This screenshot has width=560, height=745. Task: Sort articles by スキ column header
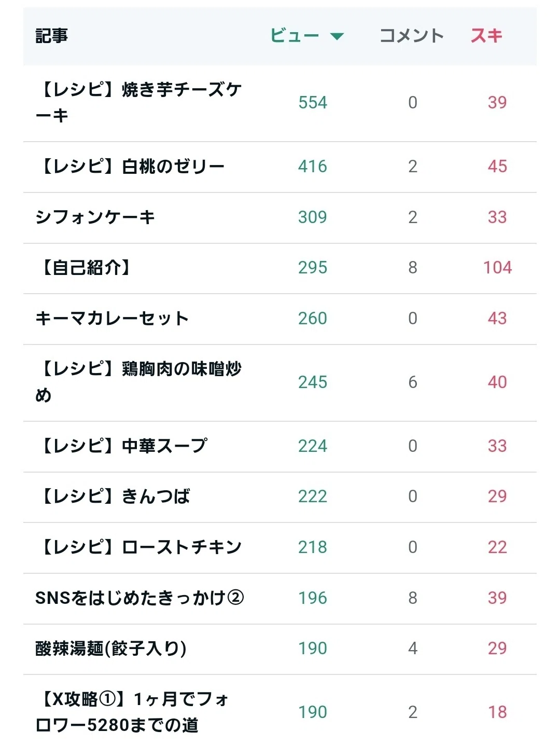(486, 36)
